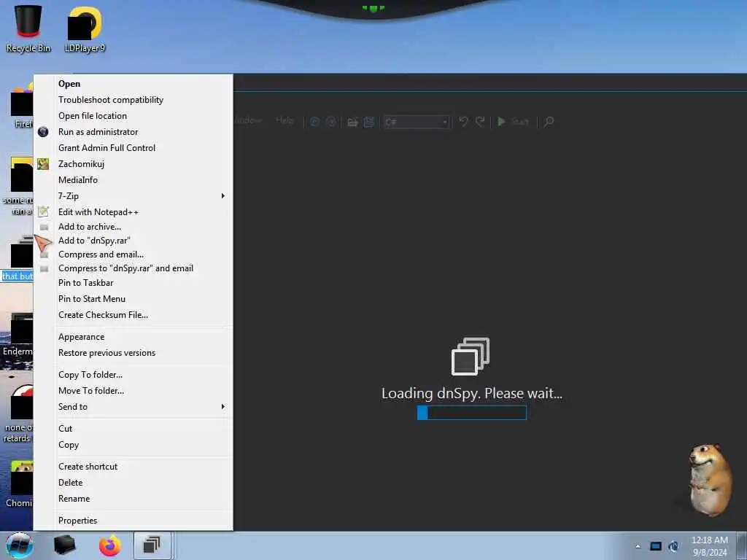Screen dimensions: 747x560
Task: Click the monitor icon in system tray
Action: (x=656, y=546)
